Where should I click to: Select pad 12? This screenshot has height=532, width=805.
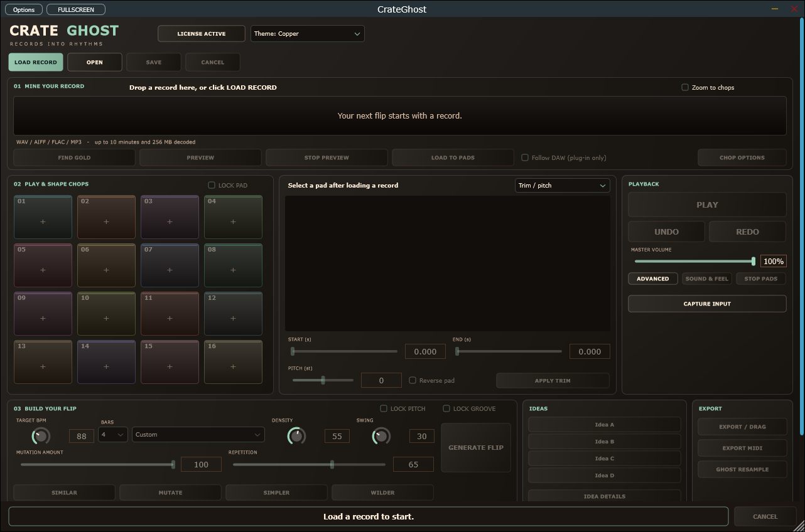click(x=233, y=314)
